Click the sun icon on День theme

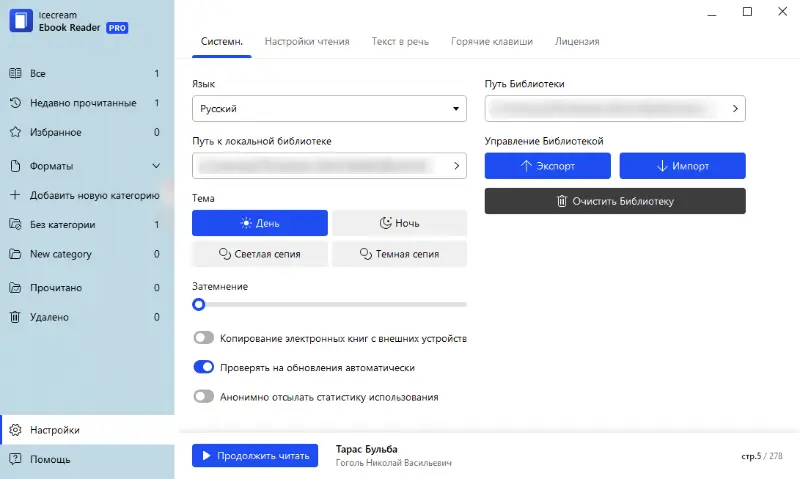[x=246, y=223]
